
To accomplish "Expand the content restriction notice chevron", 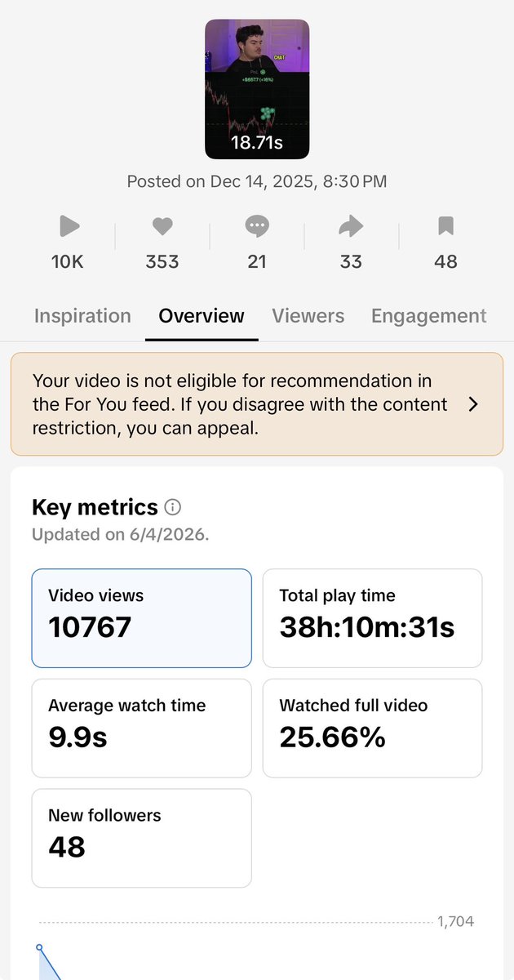I will [x=473, y=404].
